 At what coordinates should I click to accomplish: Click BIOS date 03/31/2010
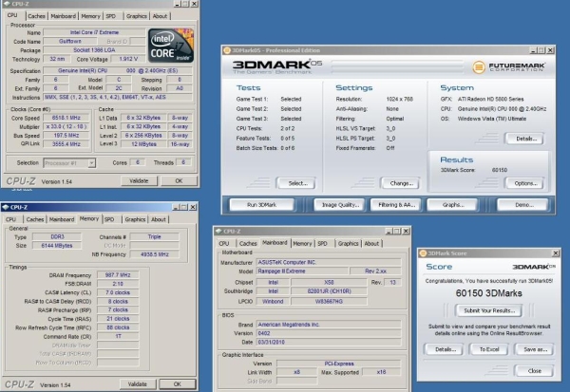tap(329, 342)
